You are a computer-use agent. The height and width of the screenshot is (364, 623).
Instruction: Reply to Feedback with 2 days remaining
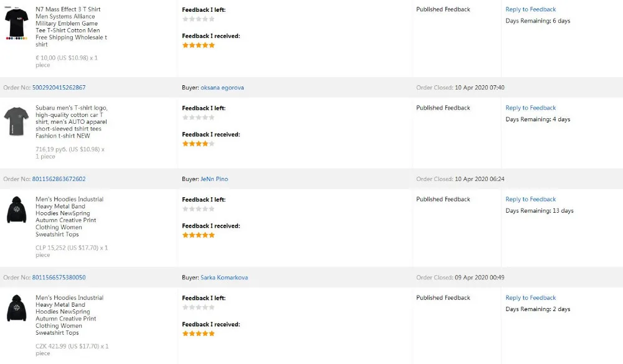[531, 297]
